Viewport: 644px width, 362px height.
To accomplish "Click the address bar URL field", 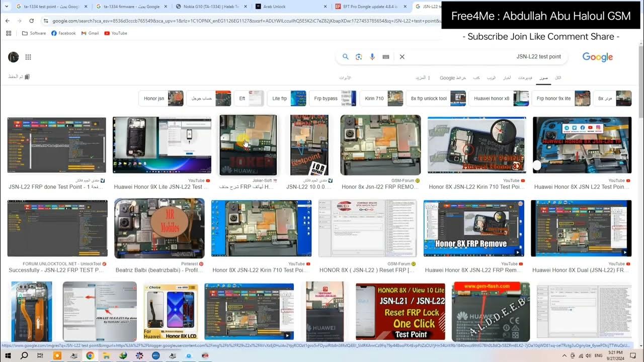I will tap(242, 21).
